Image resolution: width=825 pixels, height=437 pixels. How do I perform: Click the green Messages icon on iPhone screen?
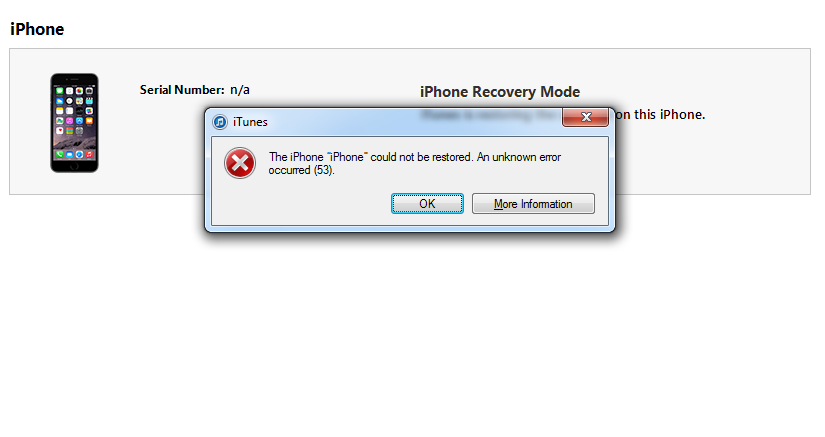point(59,90)
